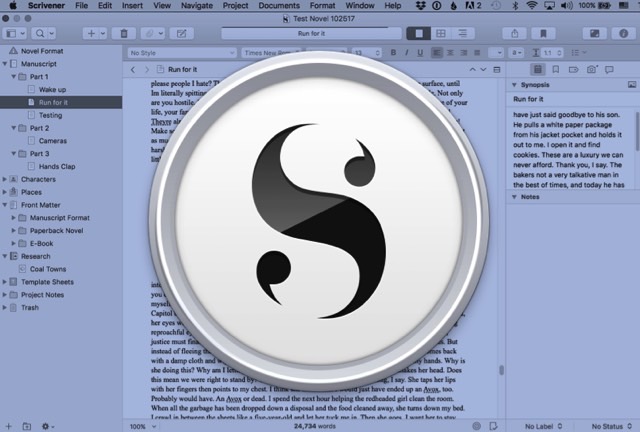This screenshot has width=640, height=432.
Task: Switch to Corkboard view mode
Action: (441, 33)
